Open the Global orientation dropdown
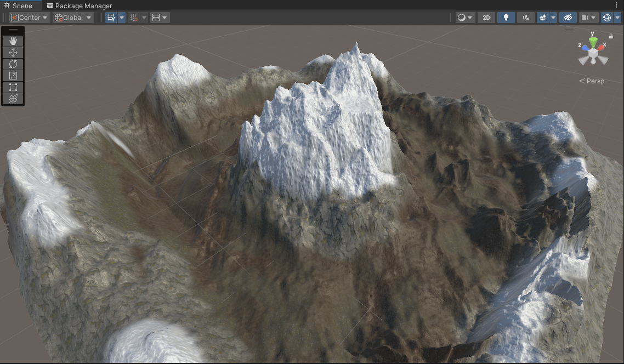 (72, 17)
